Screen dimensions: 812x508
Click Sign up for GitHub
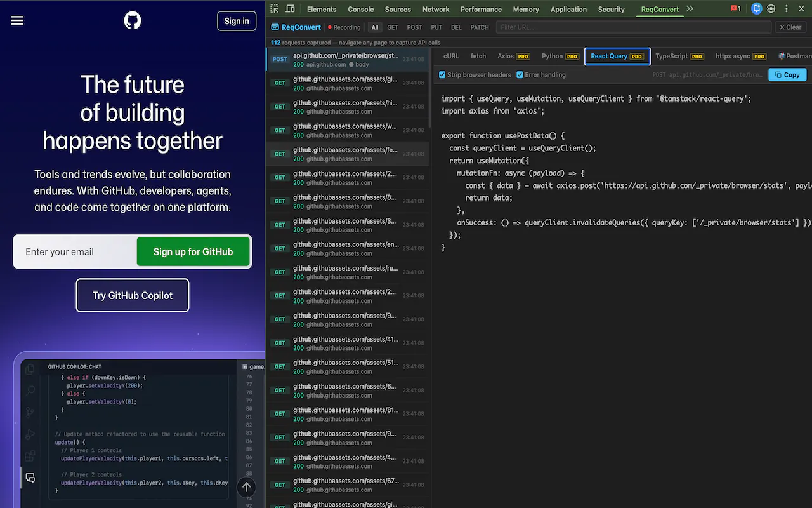click(x=193, y=251)
